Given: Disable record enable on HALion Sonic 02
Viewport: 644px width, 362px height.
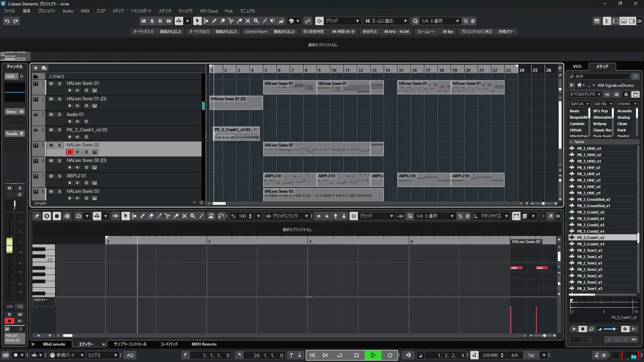Looking at the screenshot, I should click(x=69, y=152).
